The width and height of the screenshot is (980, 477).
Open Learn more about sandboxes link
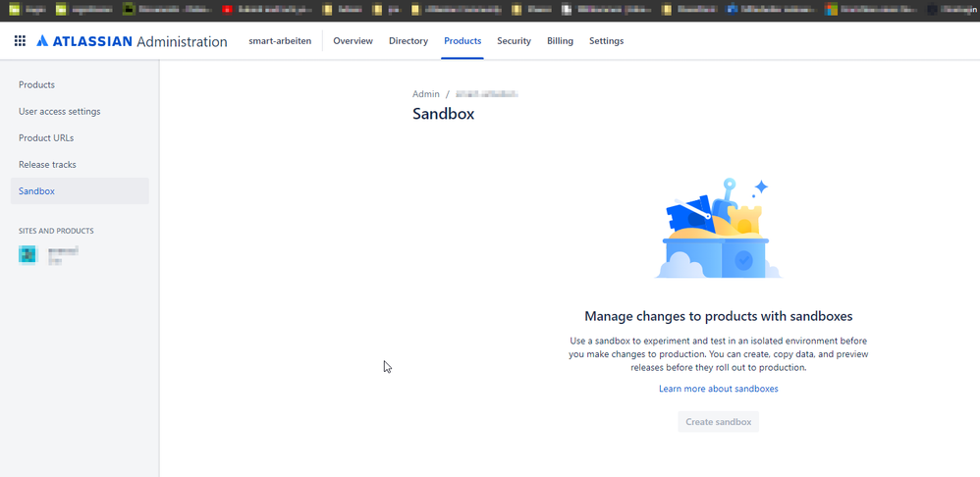pyautogui.click(x=718, y=389)
